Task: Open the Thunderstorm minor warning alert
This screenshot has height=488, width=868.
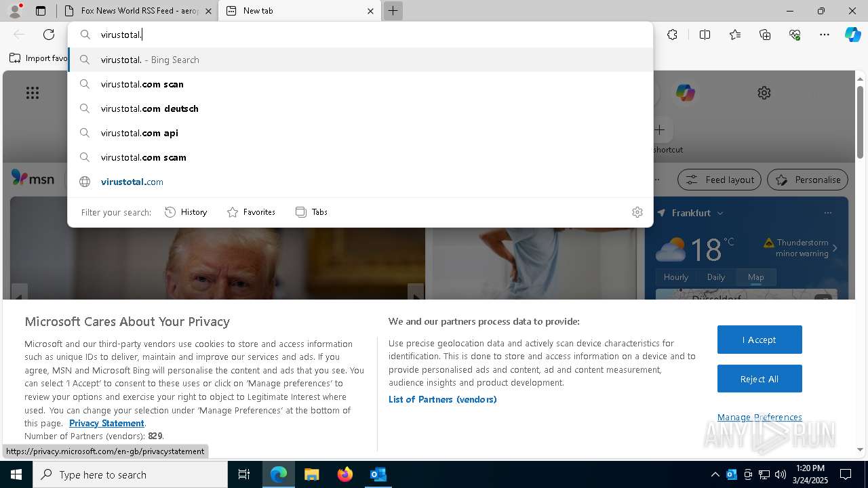Action: pos(801,248)
